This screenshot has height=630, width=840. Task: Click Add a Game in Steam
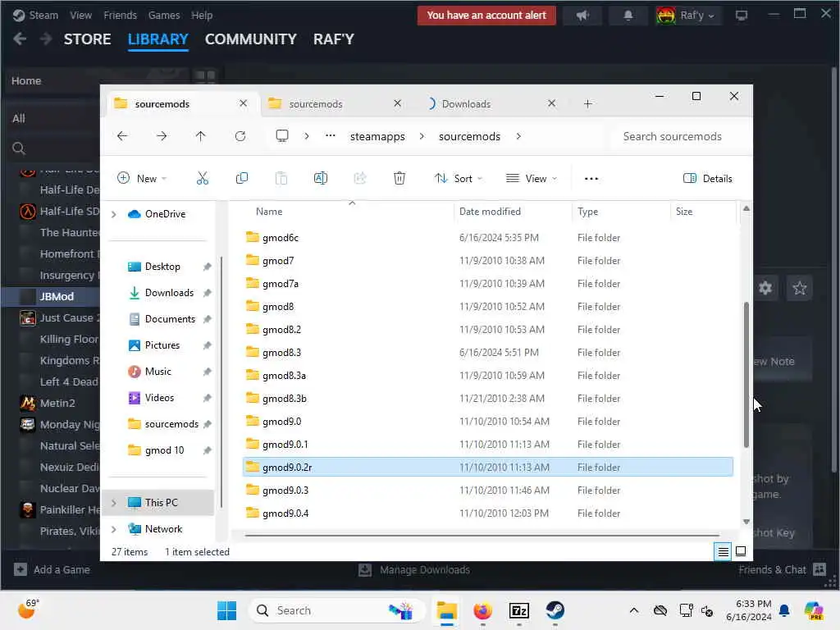point(52,570)
